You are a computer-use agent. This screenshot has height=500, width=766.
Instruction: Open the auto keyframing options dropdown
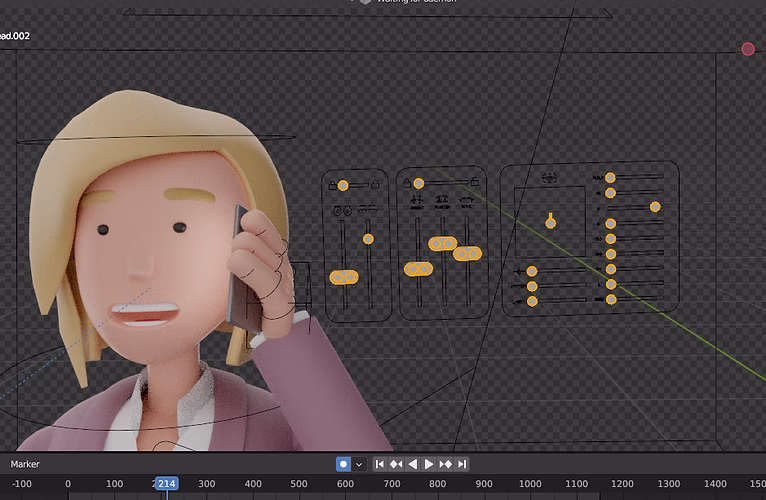tap(359, 464)
